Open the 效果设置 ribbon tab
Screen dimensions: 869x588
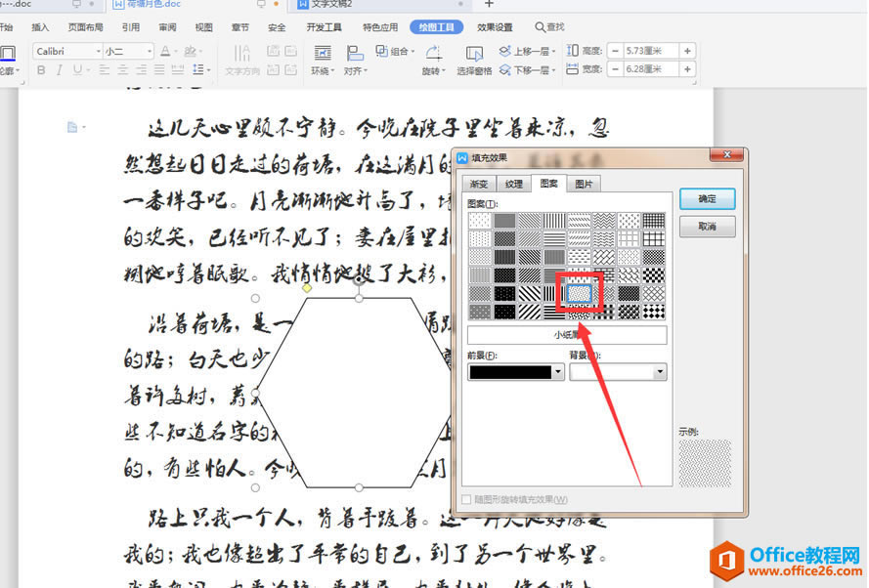pos(495,27)
